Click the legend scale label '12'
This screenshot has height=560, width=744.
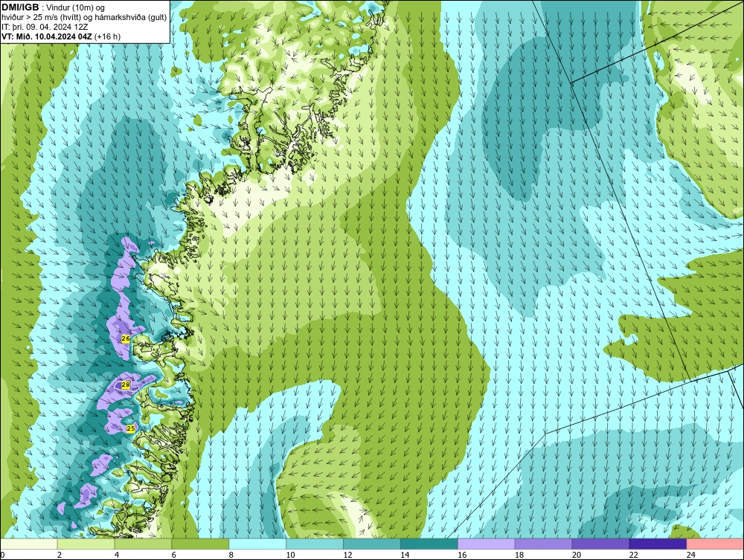point(347,555)
